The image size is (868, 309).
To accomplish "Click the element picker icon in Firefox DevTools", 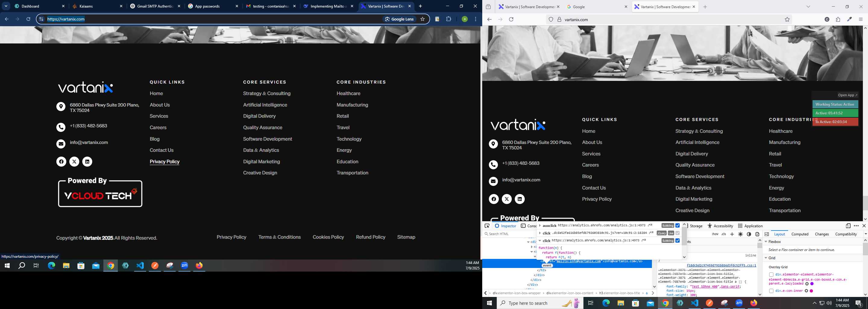I will [x=487, y=226].
